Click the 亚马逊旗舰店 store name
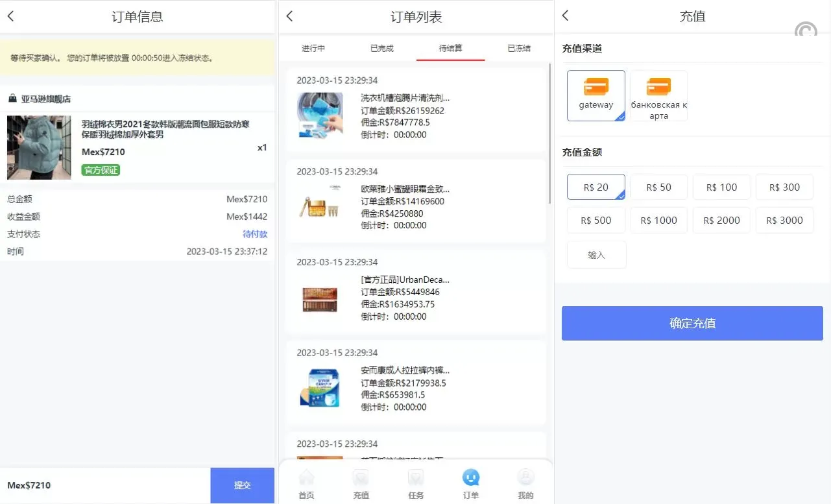This screenshot has width=831, height=504. (x=46, y=99)
